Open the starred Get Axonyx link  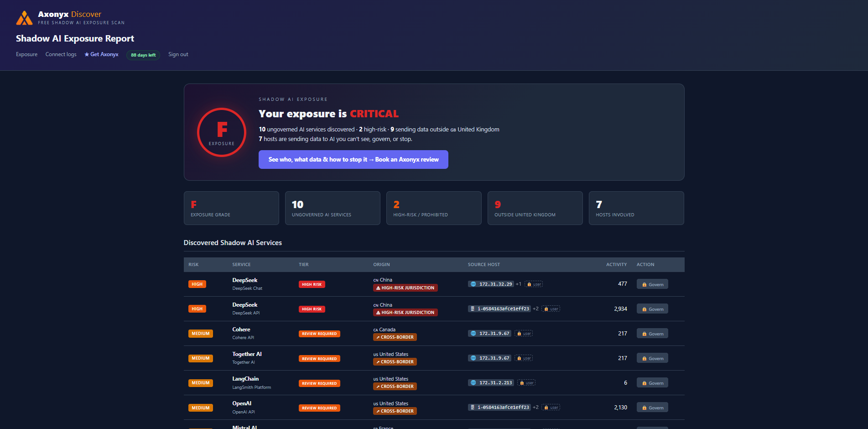[101, 54]
